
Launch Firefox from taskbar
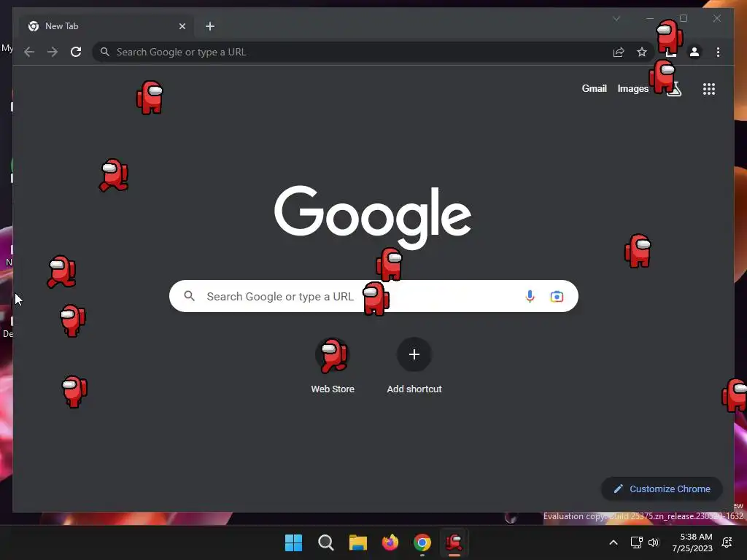pos(390,542)
